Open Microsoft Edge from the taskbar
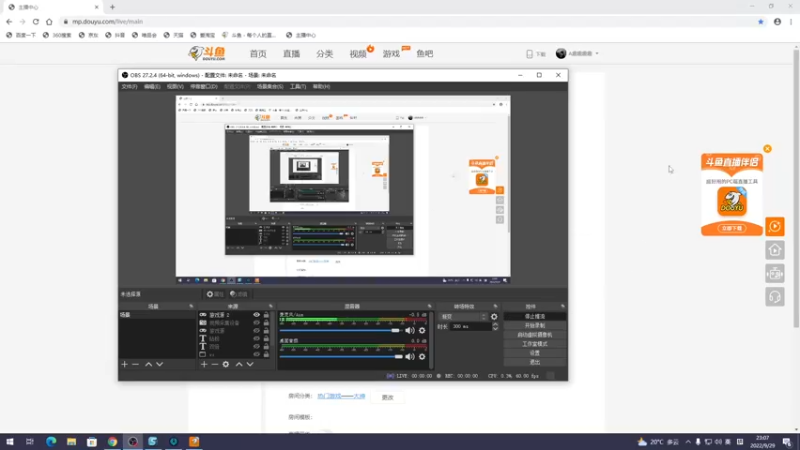Viewport: 800px width, 450px height. coord(51,442)
